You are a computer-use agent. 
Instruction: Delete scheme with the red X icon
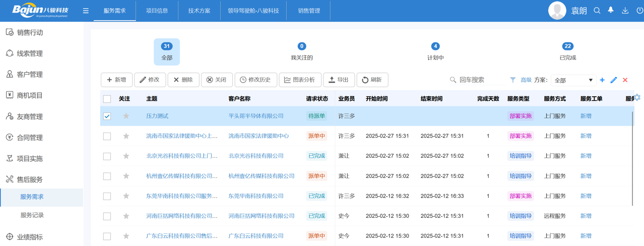point(625,80)
